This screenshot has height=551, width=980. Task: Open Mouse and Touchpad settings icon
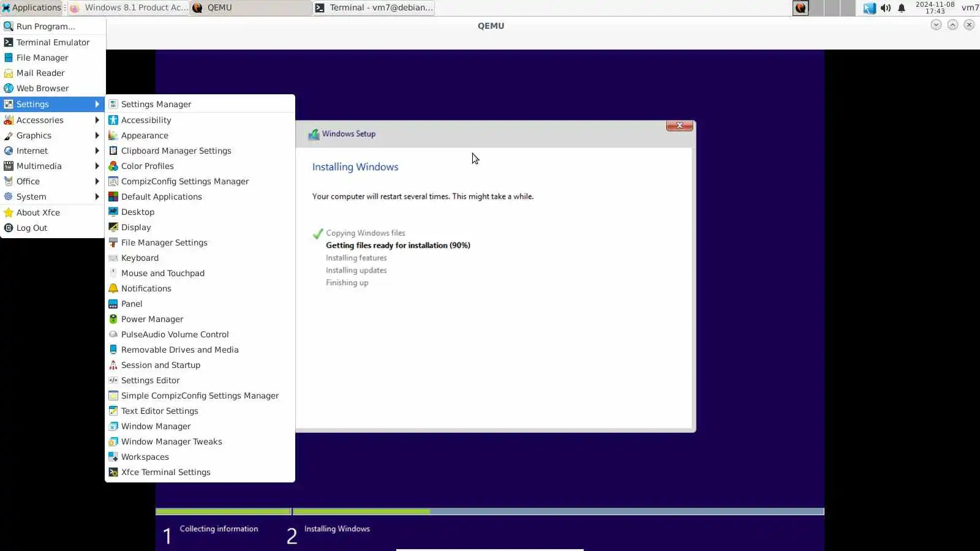coord(113,273)
